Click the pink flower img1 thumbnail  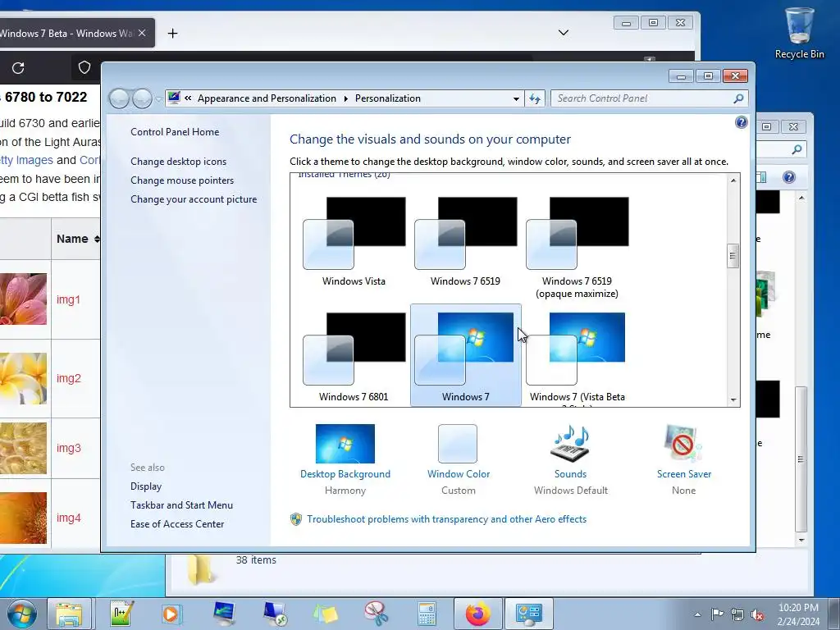(23, 299)
